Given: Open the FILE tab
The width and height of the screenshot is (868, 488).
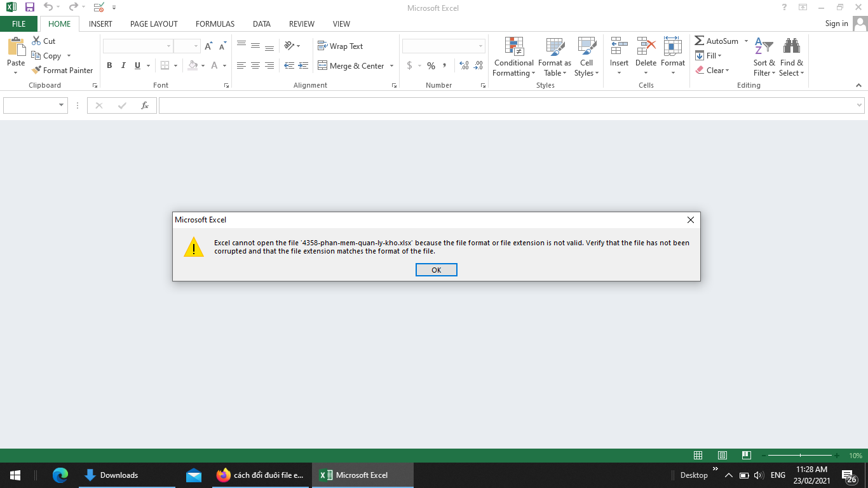Looking at the screenshot, I should [x=19, y=24].
